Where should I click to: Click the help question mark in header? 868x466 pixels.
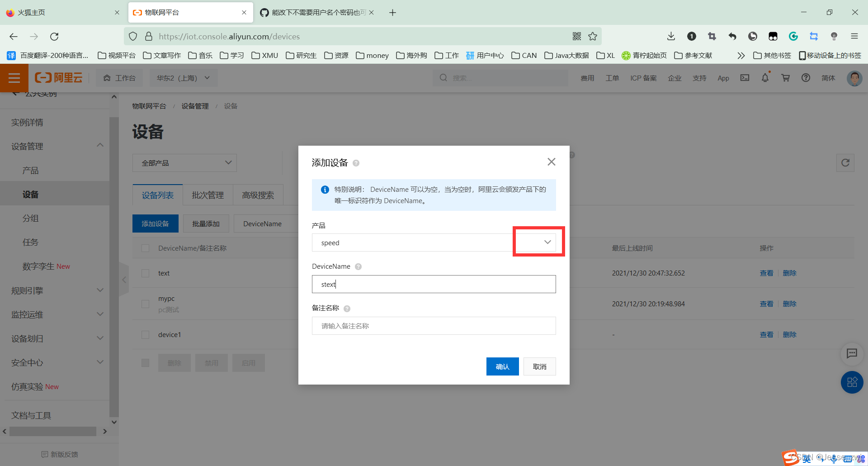806,78
